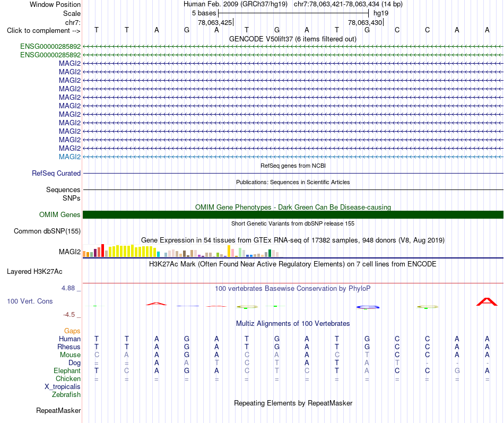
Task: Click the 78,063,425 ruler coordinate
Action: [x=215, y=22]
